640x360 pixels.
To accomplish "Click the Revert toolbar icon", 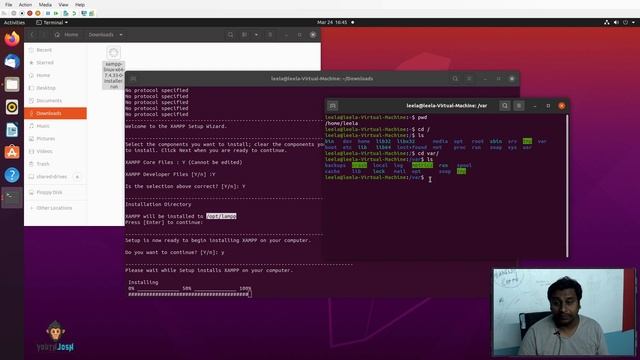I will (x=74, y=13).
